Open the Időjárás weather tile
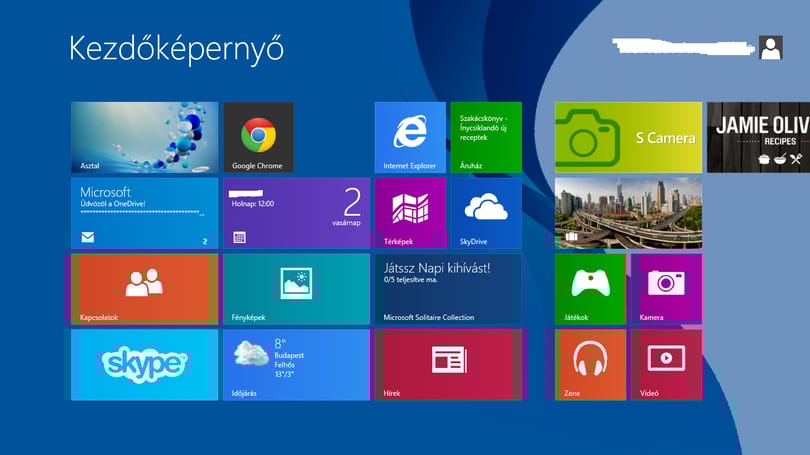810x455 pixels. [297, 365]
